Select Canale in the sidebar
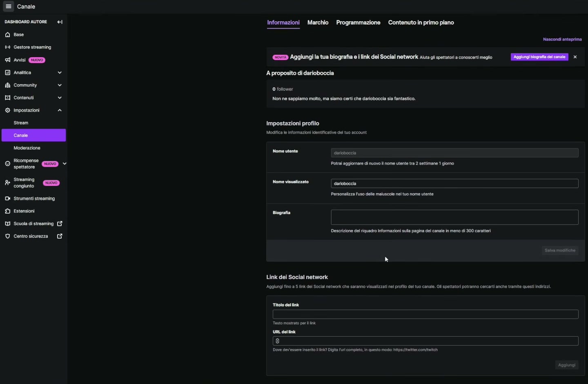 tap(33, 135)
